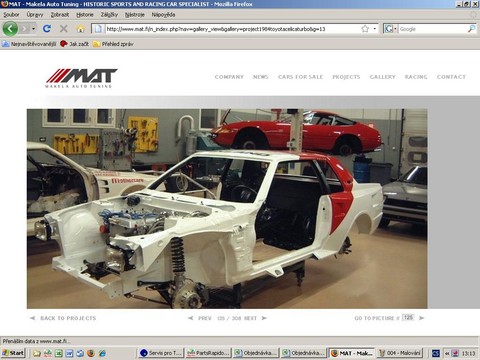The width and height of the screenshot is (480, 360).
Task: Open the Historie menu
Action: pyautogui.click(x=85, y=15)
